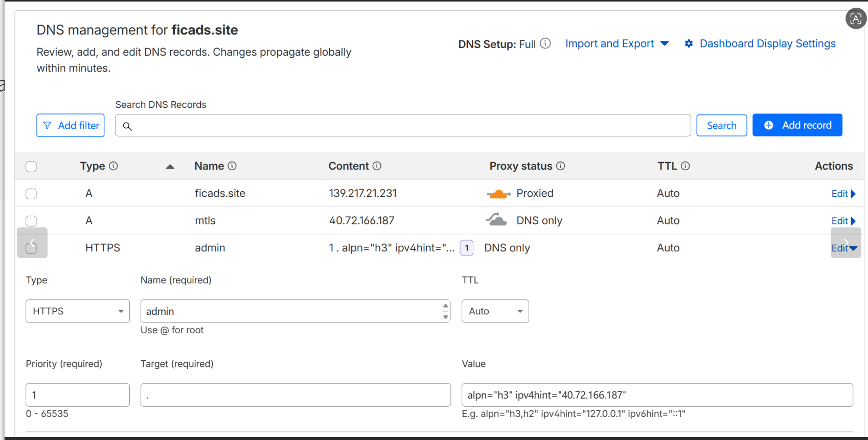The width and height of the screenshot is (868, 440).
Task: Click the Value alpn field
Action: [657, 395]
